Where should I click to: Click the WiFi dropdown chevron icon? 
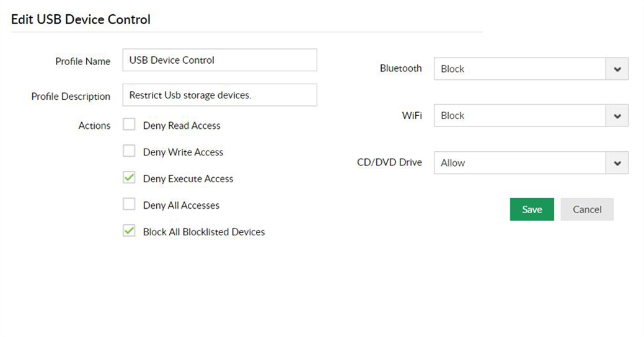[617, 116]
